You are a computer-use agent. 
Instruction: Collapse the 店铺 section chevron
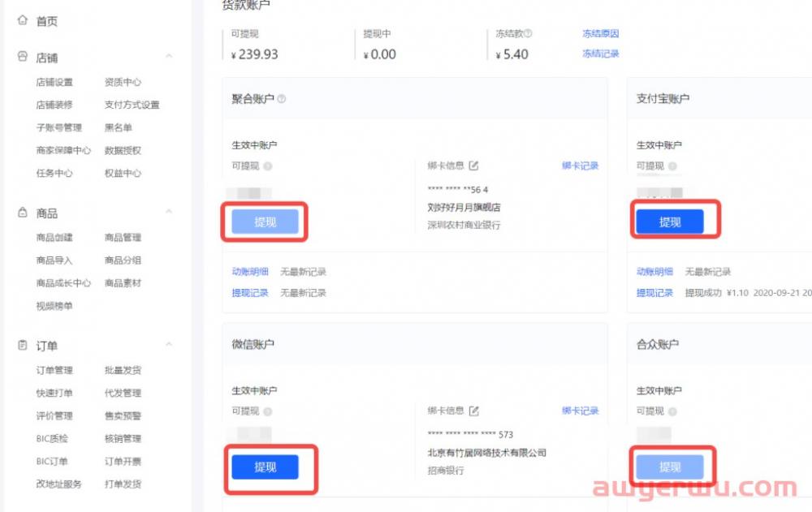point(169,56)
